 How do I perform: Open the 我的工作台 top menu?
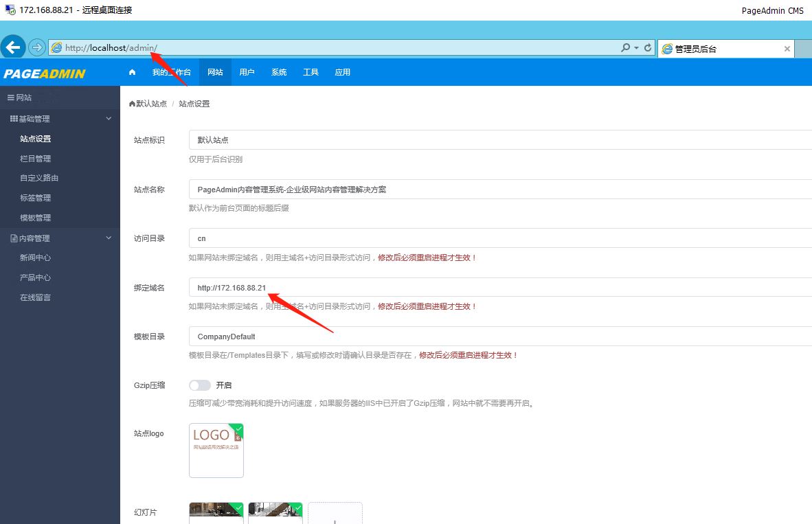point(172,72)
